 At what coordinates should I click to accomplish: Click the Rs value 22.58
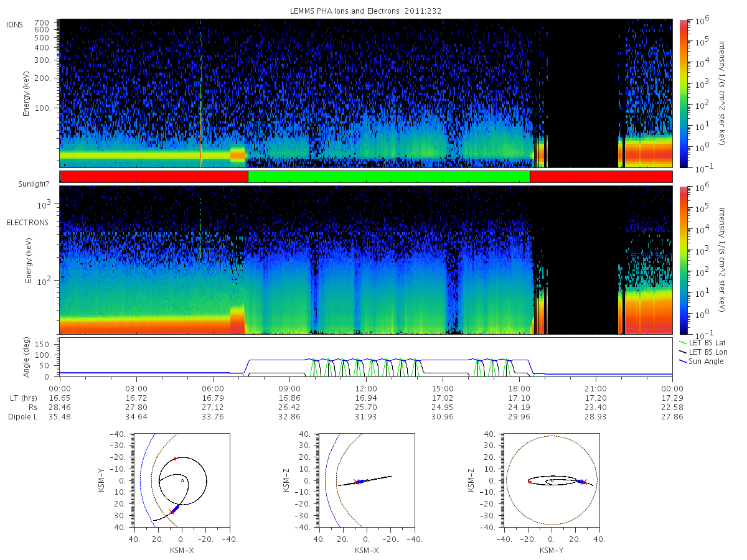pos(672,407)
